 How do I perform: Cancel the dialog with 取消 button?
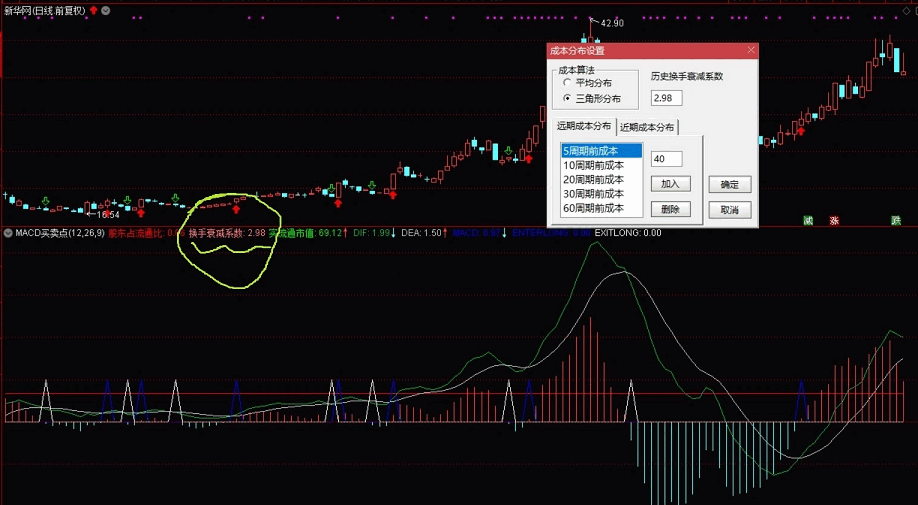(x=729, y=209)
